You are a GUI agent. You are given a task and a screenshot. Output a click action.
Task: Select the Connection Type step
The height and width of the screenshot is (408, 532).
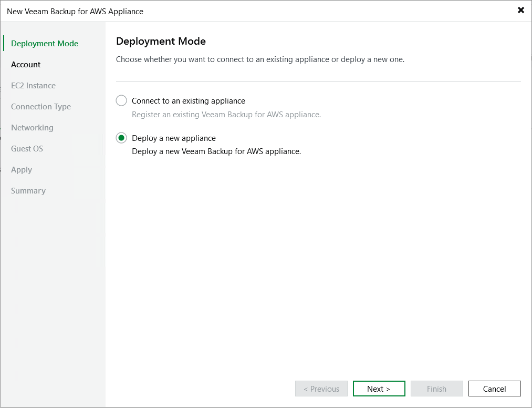coord(41,106)
